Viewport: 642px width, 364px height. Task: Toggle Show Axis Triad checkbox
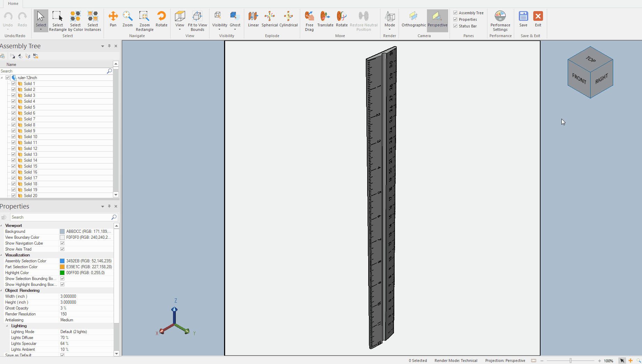tap(63, 249)
